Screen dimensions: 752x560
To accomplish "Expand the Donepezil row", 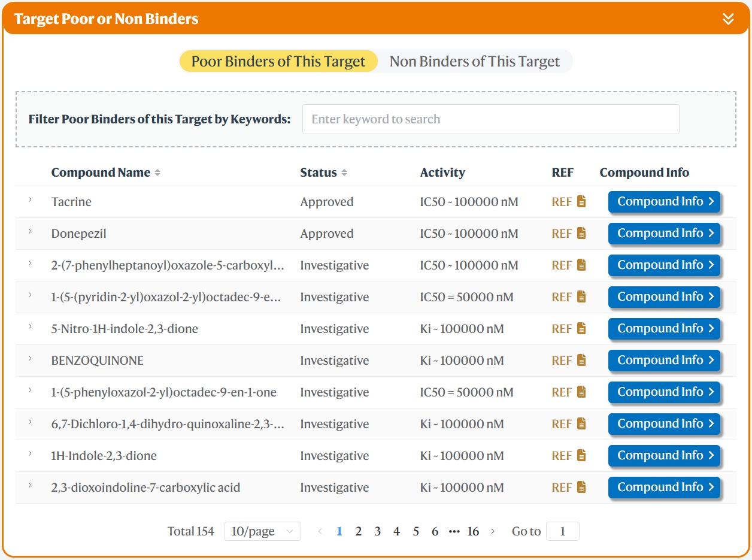I will click(30, 231).
